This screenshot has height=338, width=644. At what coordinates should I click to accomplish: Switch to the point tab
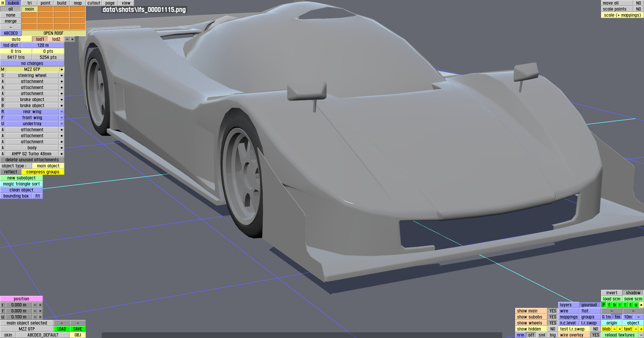tap(46, 3)
